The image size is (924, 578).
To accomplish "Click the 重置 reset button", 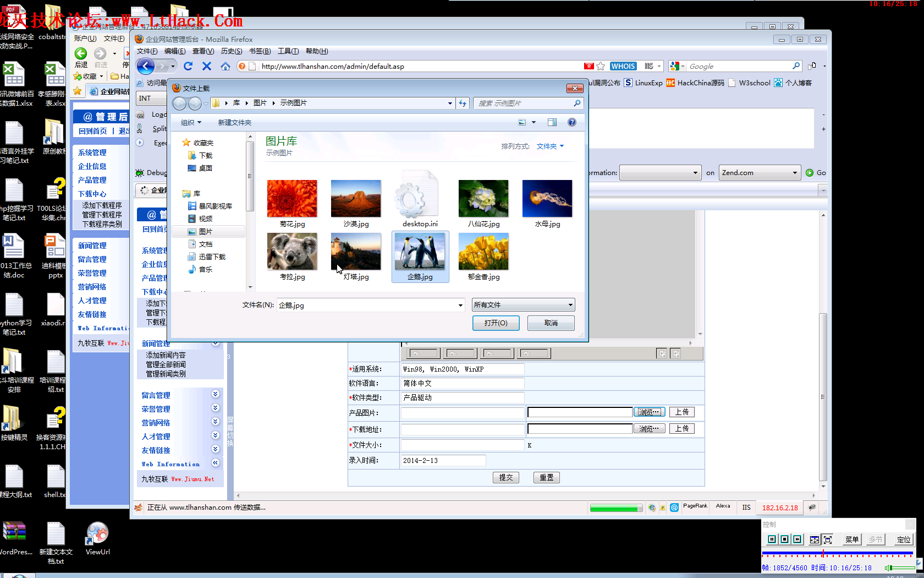I will (x=547, y=477).
